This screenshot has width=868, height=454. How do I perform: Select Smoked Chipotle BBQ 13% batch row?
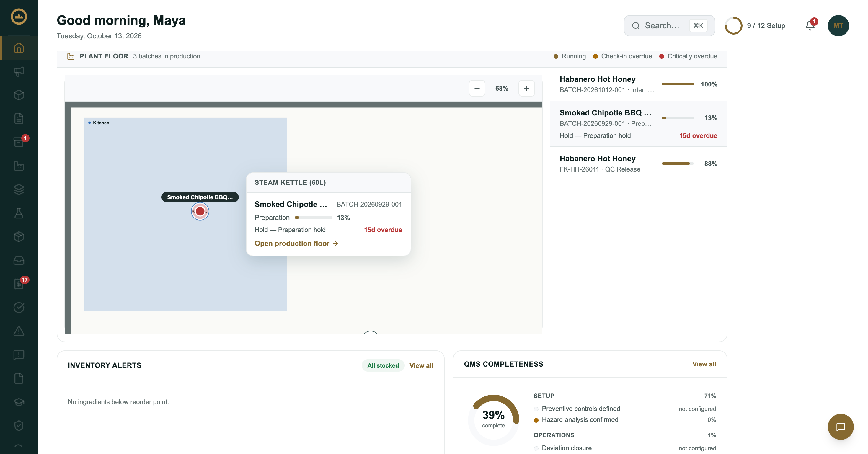coord(638,124)
